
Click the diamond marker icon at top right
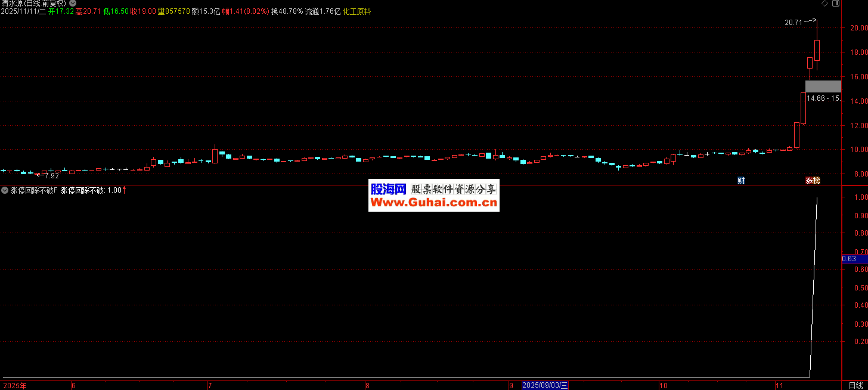[824, 4]
